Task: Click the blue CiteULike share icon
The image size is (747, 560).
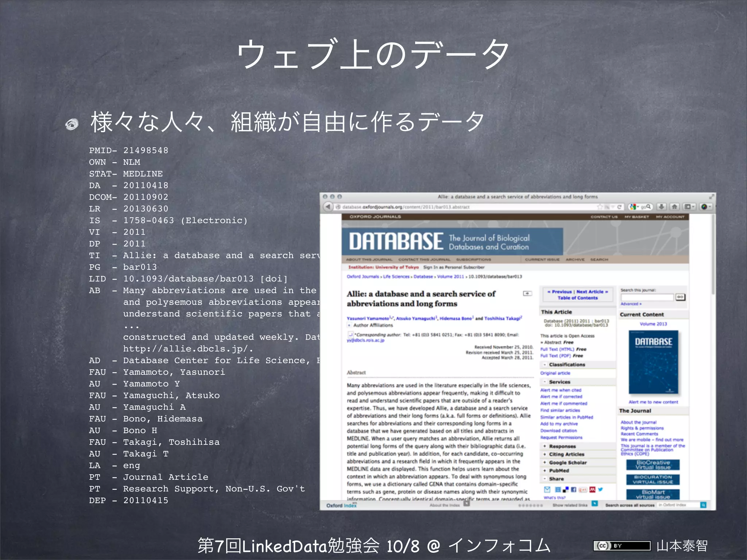Action: (558, 489)
